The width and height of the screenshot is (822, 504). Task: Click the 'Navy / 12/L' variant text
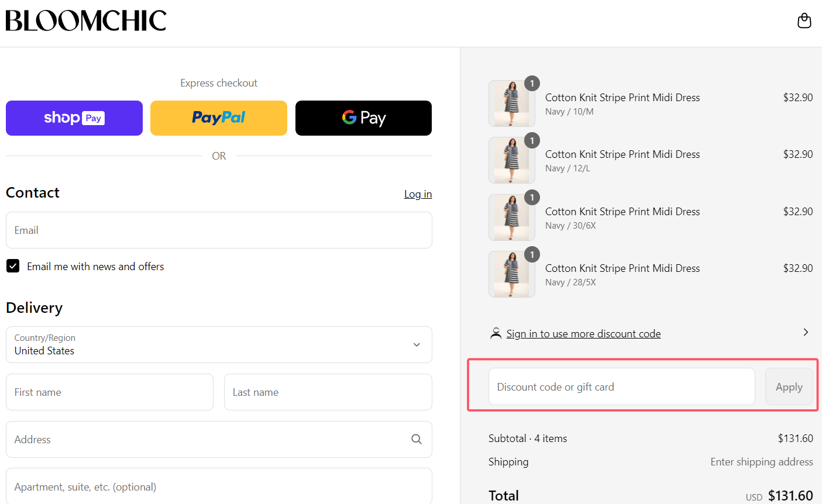click(568, 168)
